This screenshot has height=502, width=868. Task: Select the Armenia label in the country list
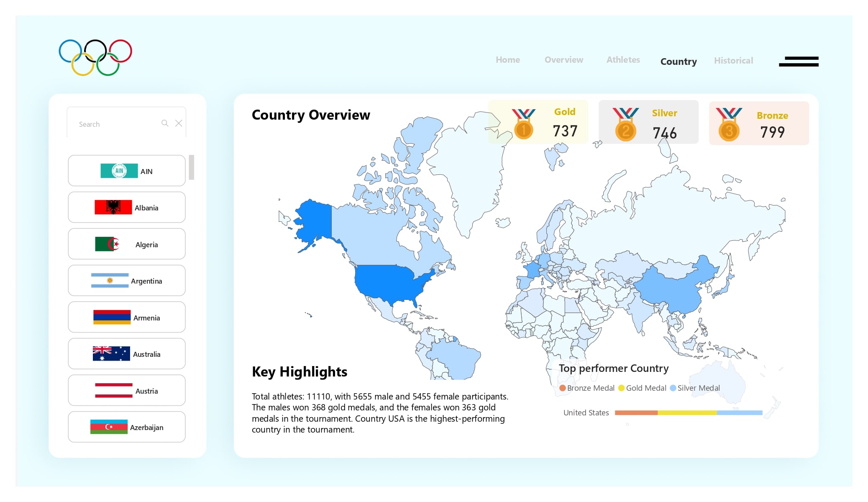[146, 318]
